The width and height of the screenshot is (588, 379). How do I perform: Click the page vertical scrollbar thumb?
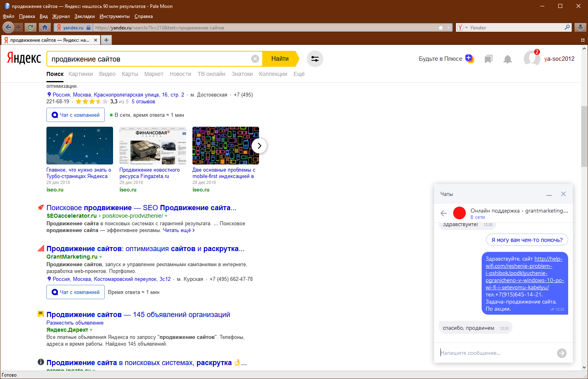584,136
